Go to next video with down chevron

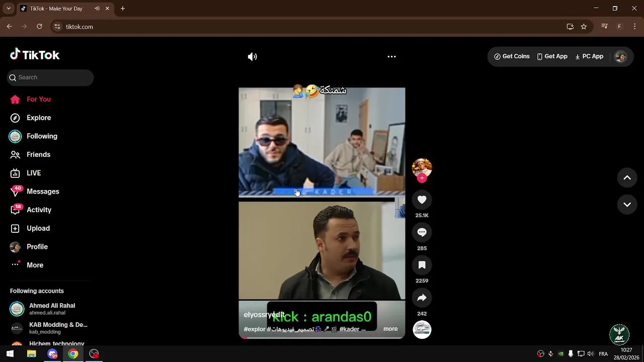(x=627, y=205)
